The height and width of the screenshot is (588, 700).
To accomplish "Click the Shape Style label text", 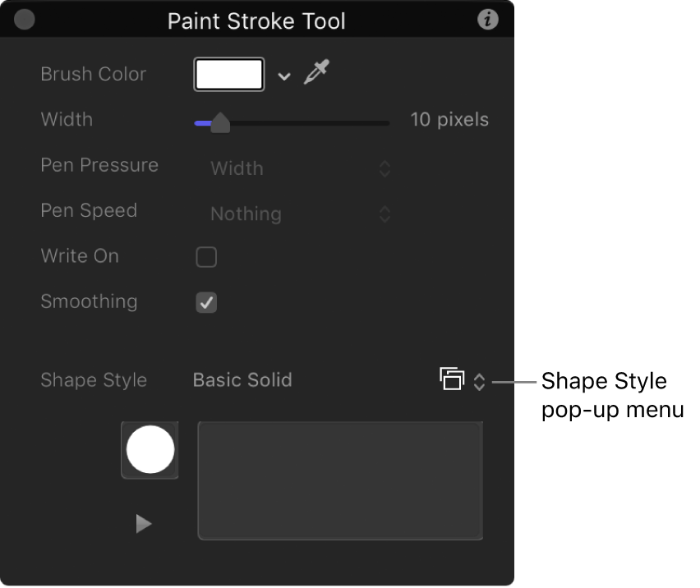I will [94, 380].
